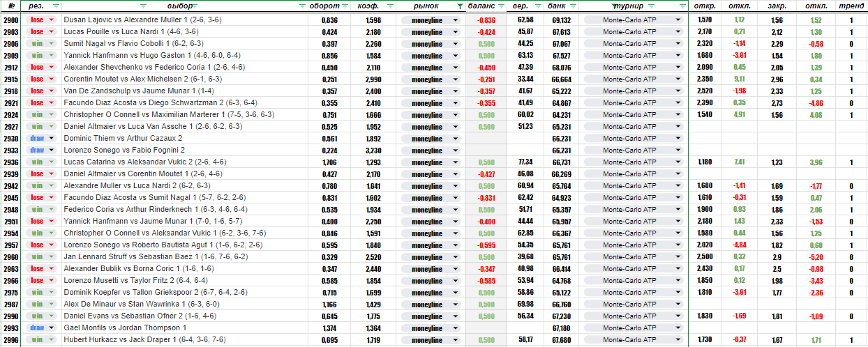Select bank value 69,132
The height and width of the screenshot is (347, 868).
[561, 20]
